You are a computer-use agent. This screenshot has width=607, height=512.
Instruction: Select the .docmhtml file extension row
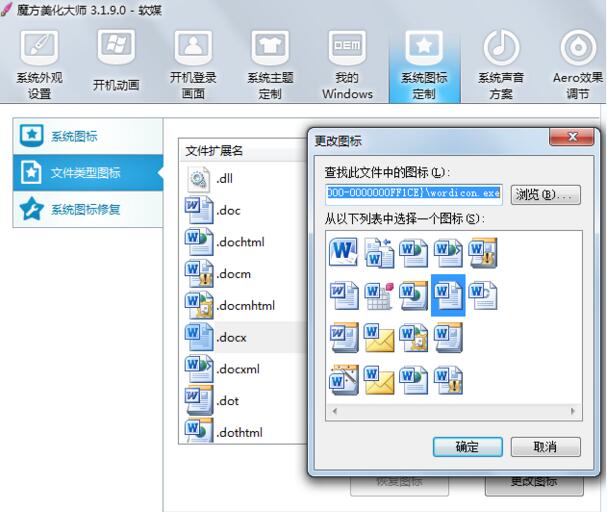coord(243,306)
